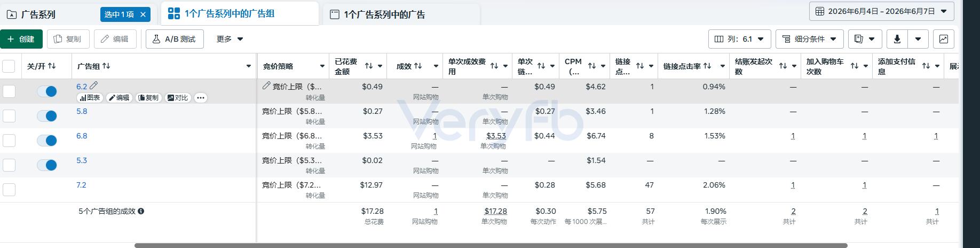Click the campaigns folder icon tab
Viewport: 980px width, 248px height.
click(12, 14)
